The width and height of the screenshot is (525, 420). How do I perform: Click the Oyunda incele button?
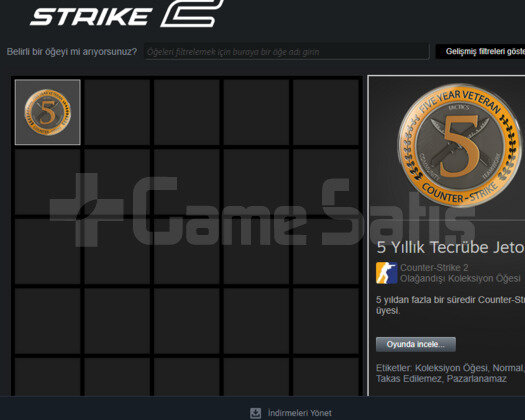tap(416, 344)
